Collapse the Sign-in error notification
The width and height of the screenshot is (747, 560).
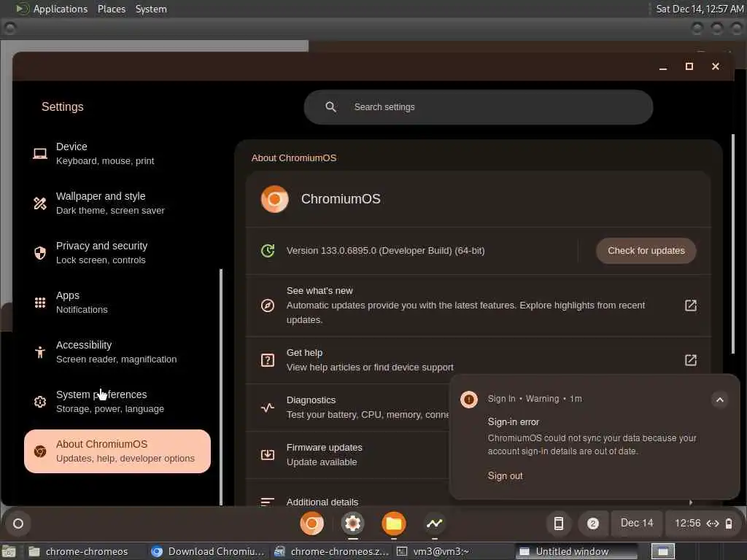[720, 400]
